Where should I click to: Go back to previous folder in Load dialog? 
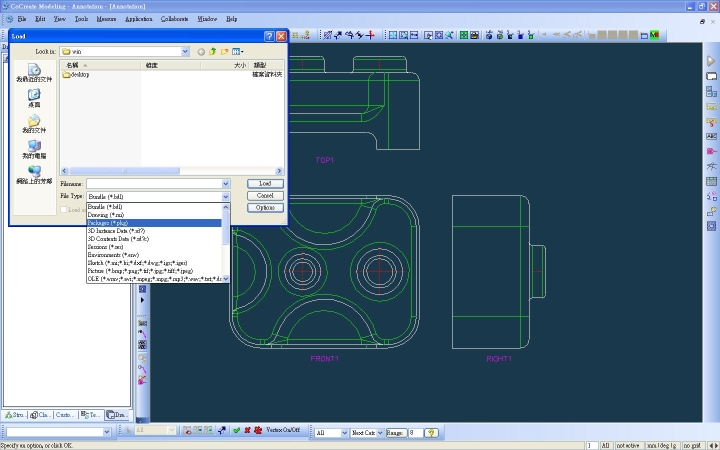[201, 52]
